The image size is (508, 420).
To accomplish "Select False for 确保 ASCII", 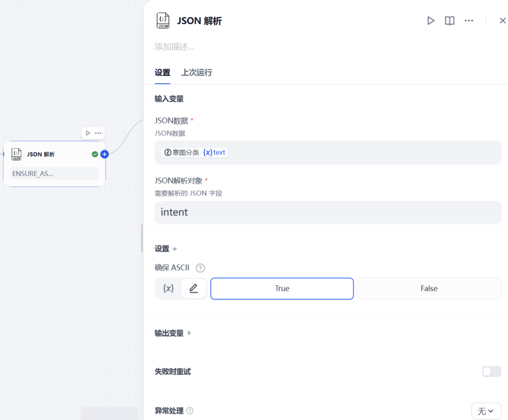I will pyautogui.click(x=429, y=288).
